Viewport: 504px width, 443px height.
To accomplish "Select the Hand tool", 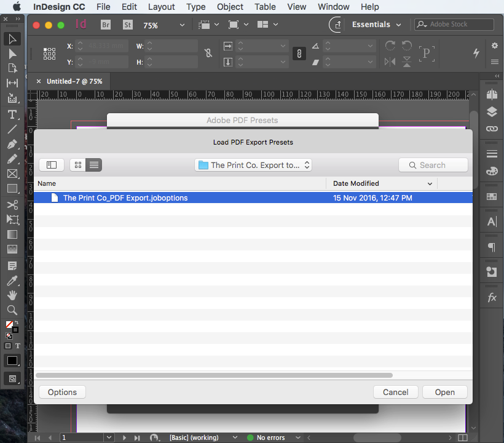I will coord(12,295).
